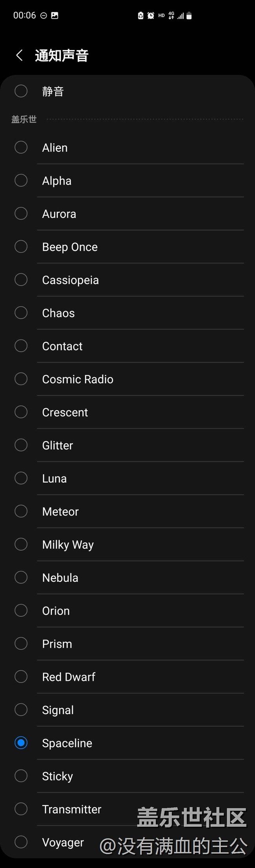Select the Alien sound radio button

[x=21, y=148]
